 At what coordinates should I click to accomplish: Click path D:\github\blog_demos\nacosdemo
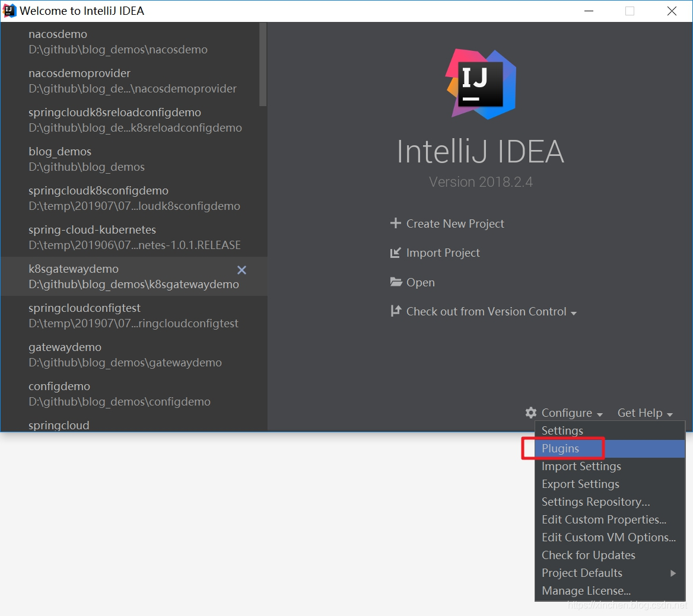point(118,49)
